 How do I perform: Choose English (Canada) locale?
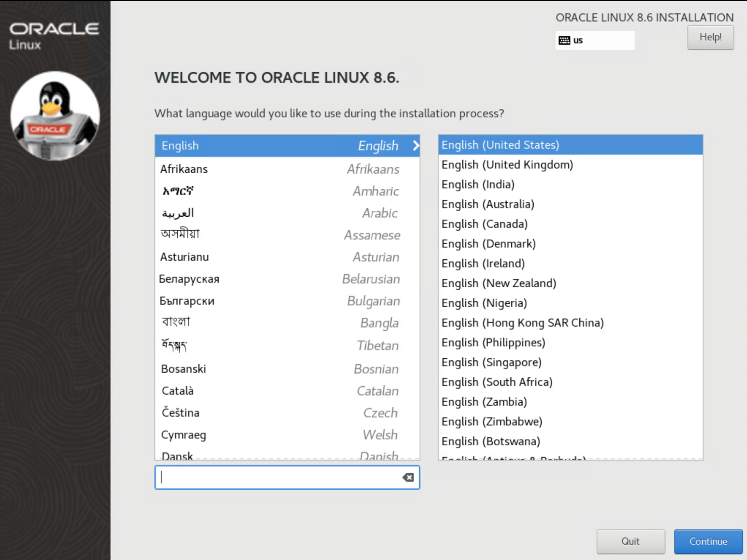pos(571,224)
